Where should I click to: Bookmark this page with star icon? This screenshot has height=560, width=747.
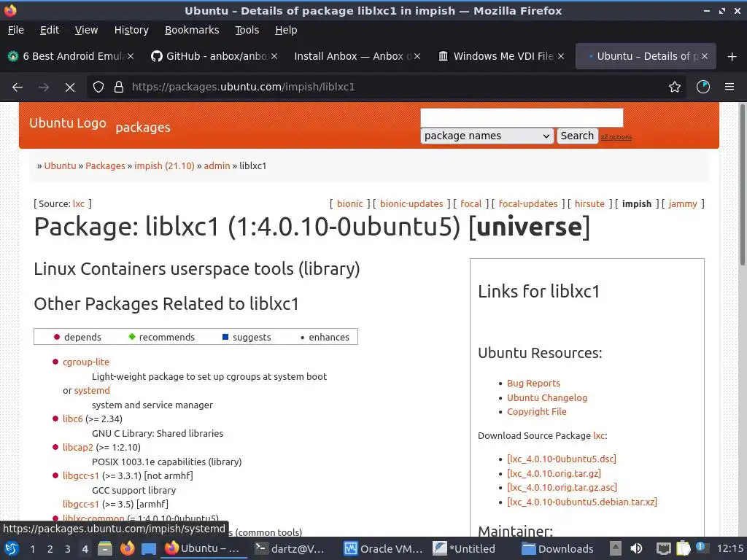point(675,87)
